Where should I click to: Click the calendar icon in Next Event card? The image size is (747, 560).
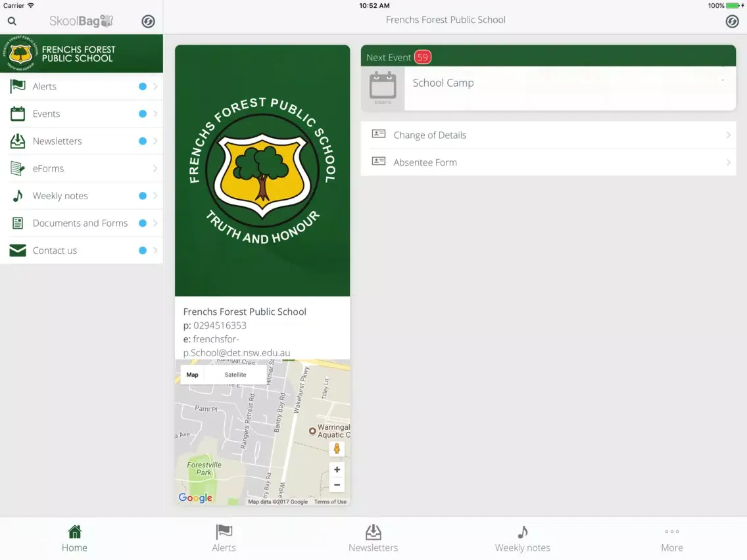click(383, 86)
